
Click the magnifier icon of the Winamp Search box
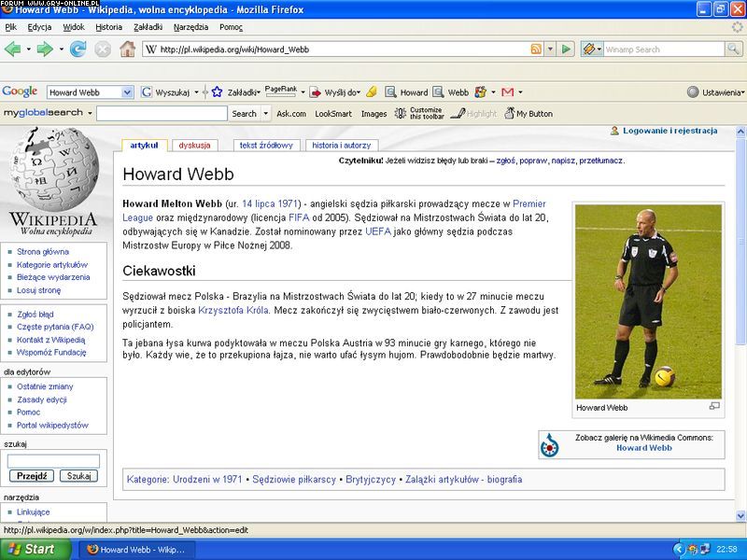pyautogui.click(x=733, y=49)
